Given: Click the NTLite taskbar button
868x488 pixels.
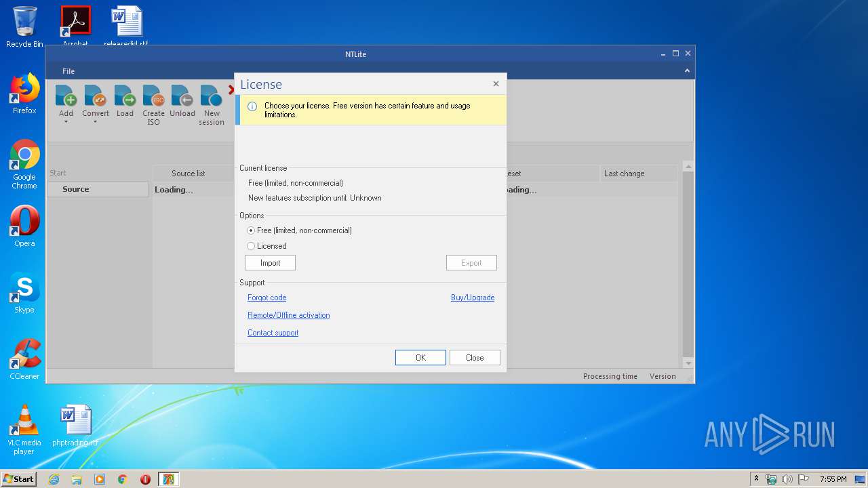Looking at the screenshot, I should click(x=168, y=479).
